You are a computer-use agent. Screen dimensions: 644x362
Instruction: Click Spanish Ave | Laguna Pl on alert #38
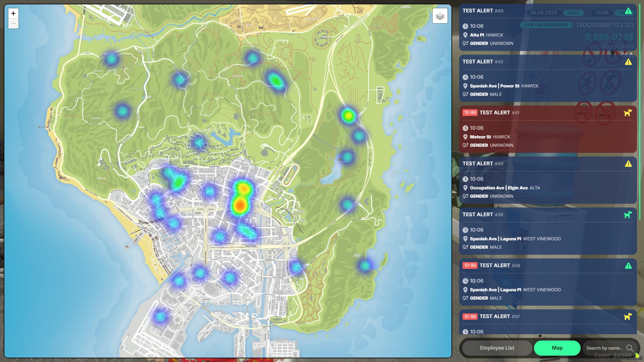(495, 290)
